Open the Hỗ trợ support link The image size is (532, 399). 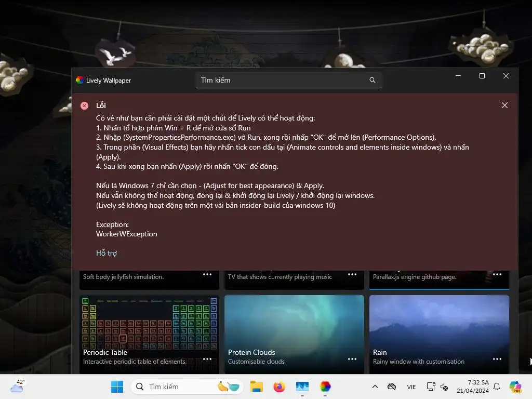coord(107,253)
